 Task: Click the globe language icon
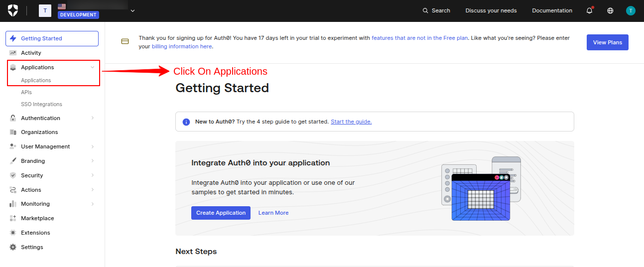(x=610, y=10)
